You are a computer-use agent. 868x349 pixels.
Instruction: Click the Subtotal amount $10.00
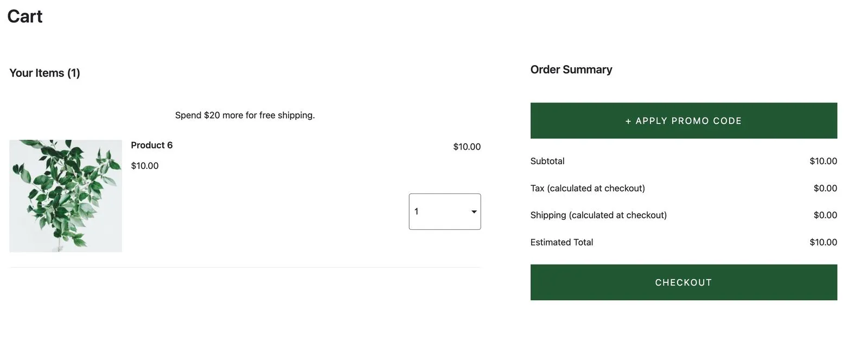tap(823, 161)
